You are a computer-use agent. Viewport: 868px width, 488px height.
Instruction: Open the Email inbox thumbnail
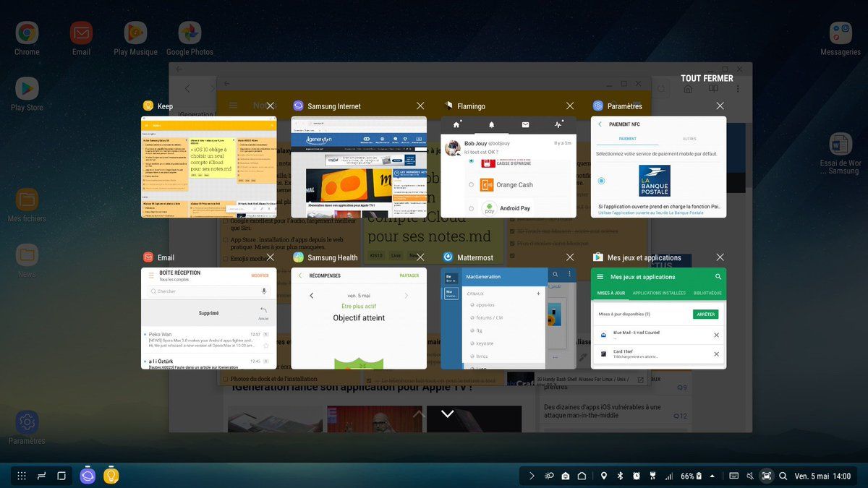click(x=208, y=318)
